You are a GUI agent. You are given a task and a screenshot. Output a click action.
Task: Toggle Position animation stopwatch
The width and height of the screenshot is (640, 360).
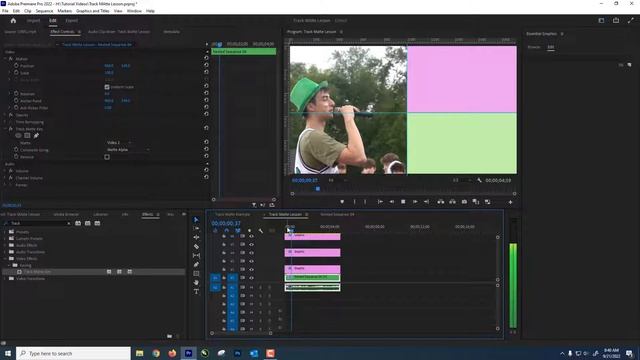point(16,65)
